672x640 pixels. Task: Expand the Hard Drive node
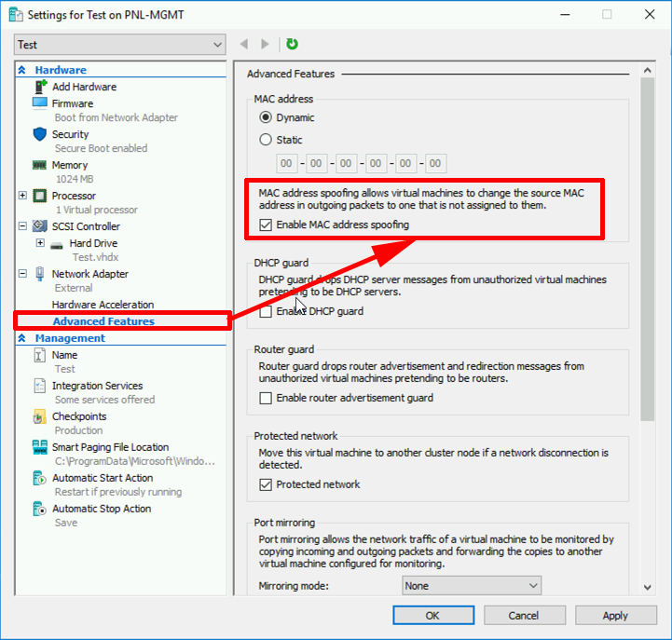pyautogui.click(x=40, y=243)
